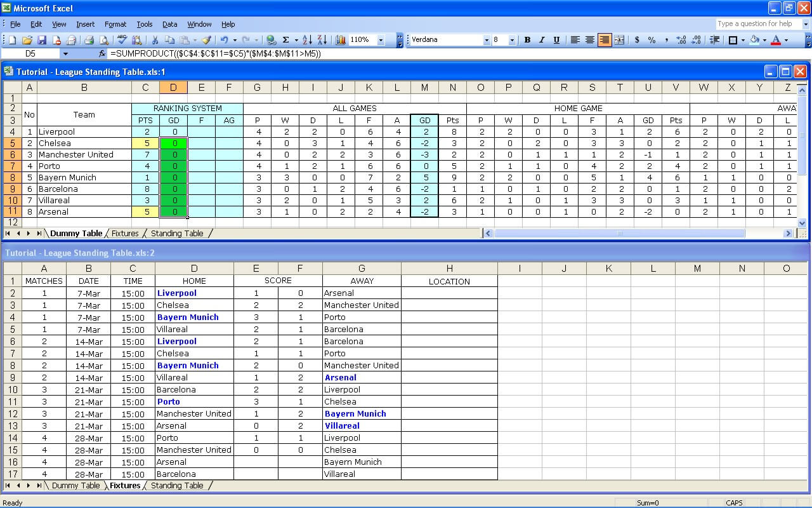Cut selection with the scissors icon
812x508 pixels.
[x=155, y=40]
